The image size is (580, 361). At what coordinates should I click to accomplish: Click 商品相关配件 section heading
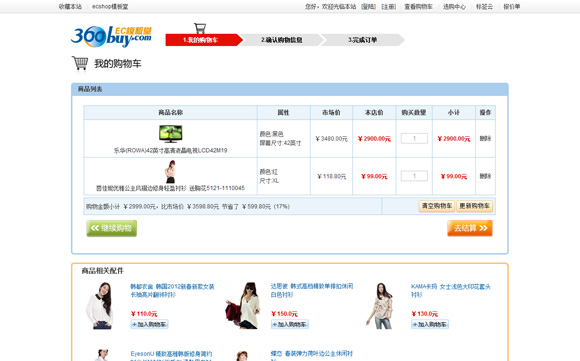pyautogui.click(x=102, y=271)
